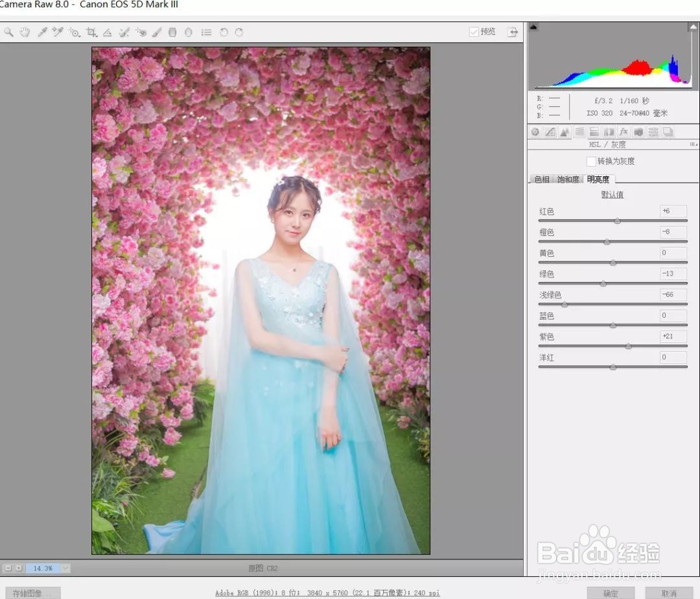This screenshot has height=599, width=700.
Task: Rotate the image counterclockwise
Action: (224, 32)
